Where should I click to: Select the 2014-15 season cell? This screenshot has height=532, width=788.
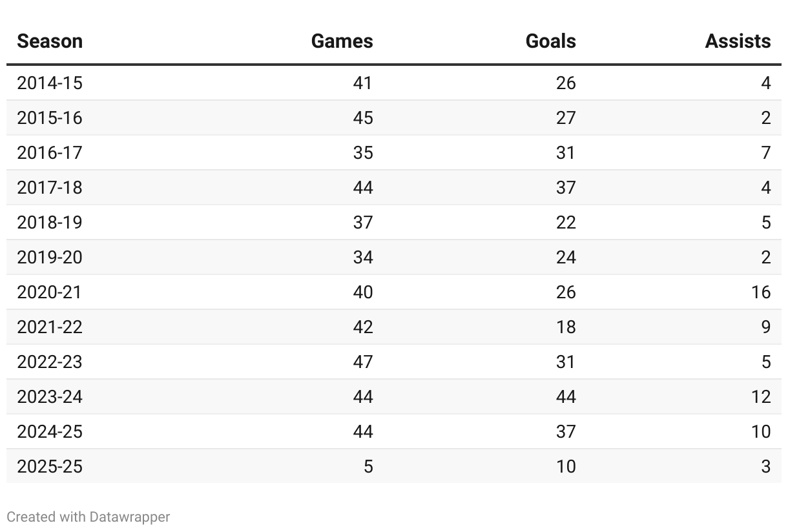pyautogui.click(x=50, y=83)
